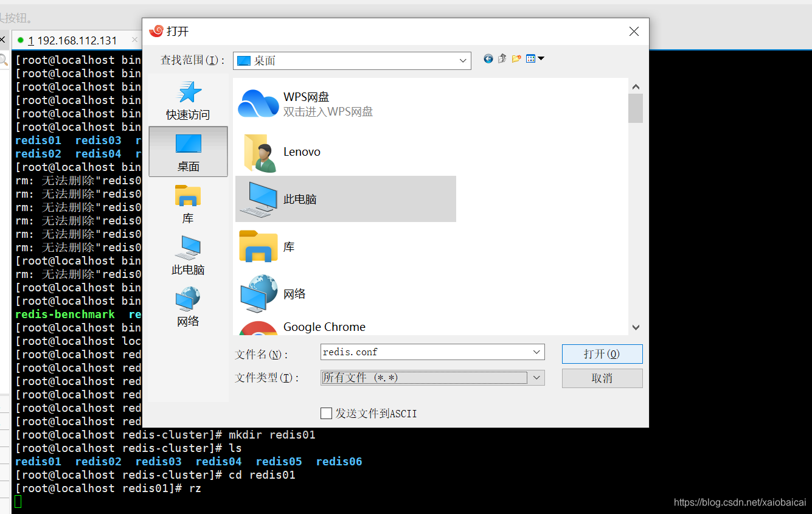Select This PC (此电脑) in the places sidebar
The width and height of the screenshot is (812, 514).
coord(188,255)
